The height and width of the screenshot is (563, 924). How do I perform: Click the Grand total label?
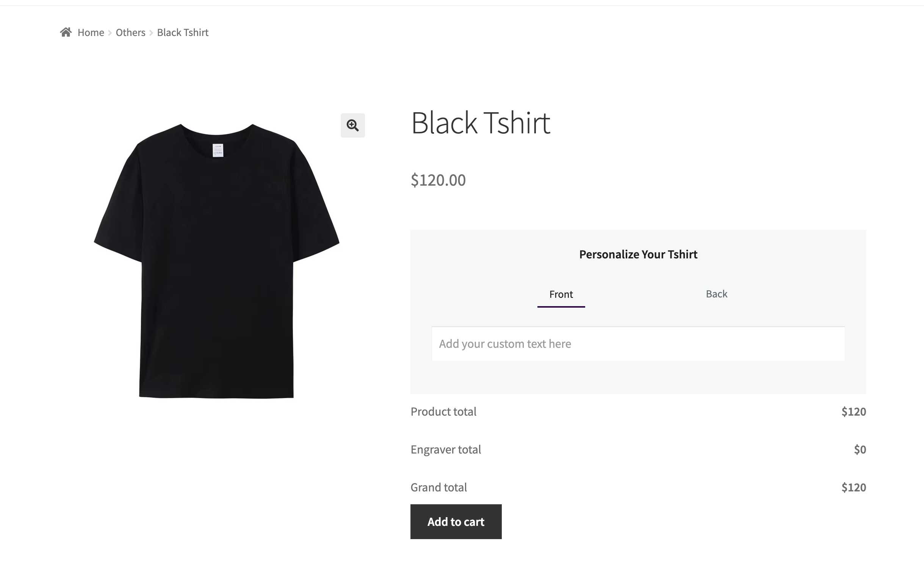439,487
